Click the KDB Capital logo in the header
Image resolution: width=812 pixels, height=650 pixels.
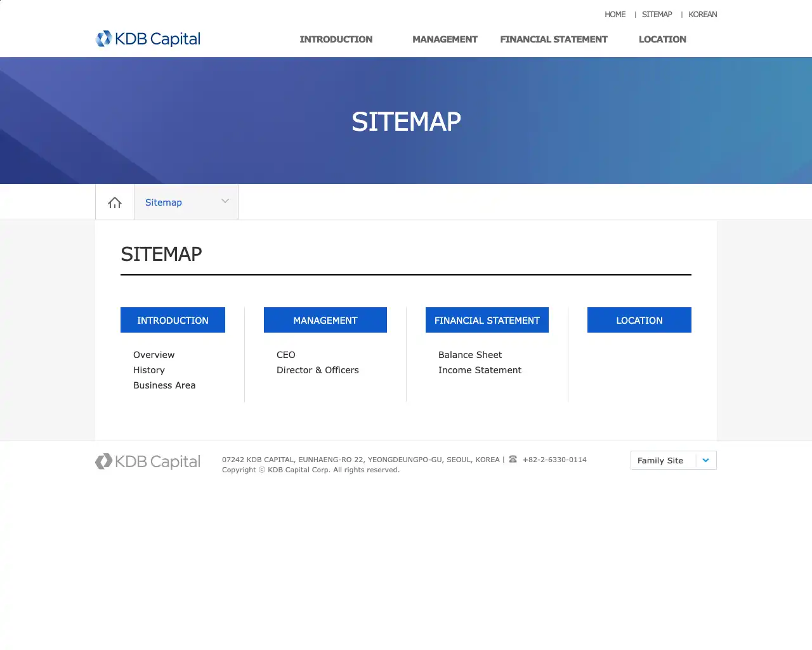147,39
